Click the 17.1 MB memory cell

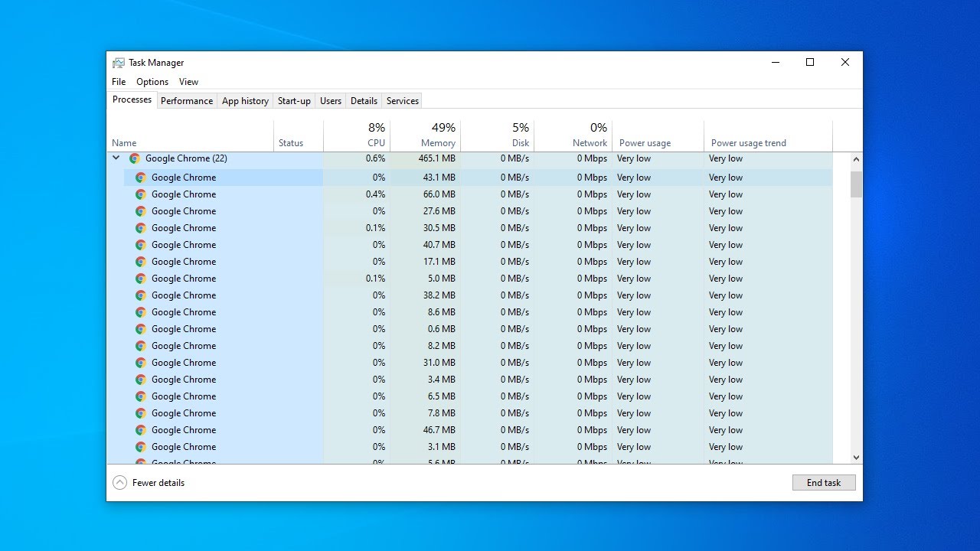(x=425, y=262)
